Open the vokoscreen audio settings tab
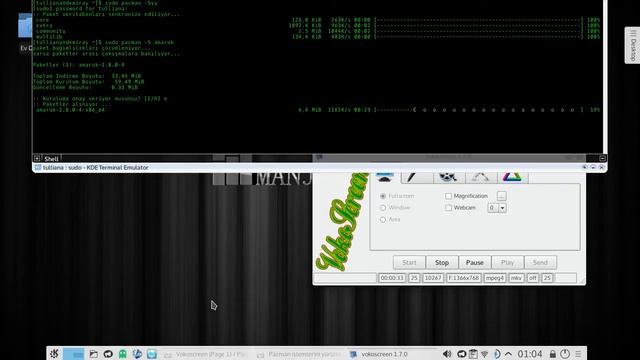 pos(416,177)
